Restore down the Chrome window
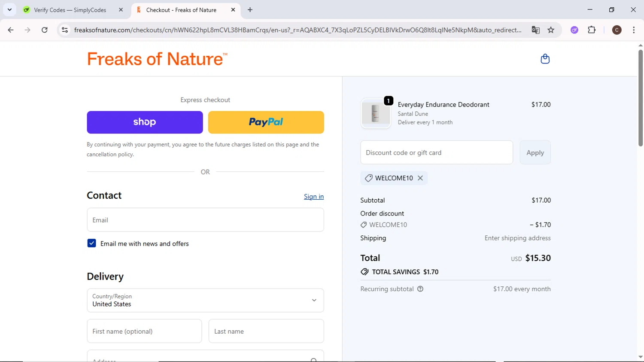 611,9
